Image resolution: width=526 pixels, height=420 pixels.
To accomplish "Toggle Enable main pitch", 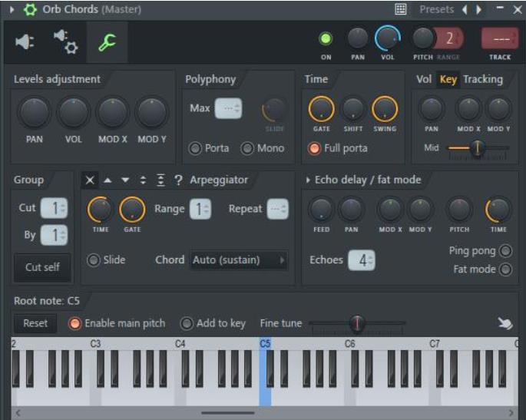I will 74,324.
